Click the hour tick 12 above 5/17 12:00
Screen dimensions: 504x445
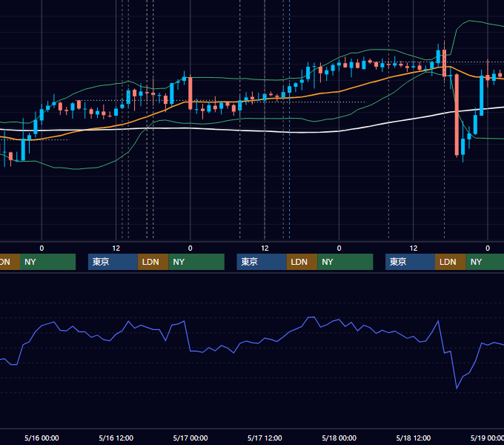265,248
